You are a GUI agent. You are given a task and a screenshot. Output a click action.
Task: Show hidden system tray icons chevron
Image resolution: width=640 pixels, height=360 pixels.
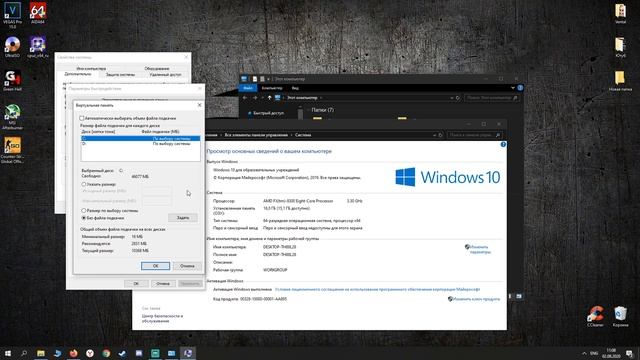[584, 353]
